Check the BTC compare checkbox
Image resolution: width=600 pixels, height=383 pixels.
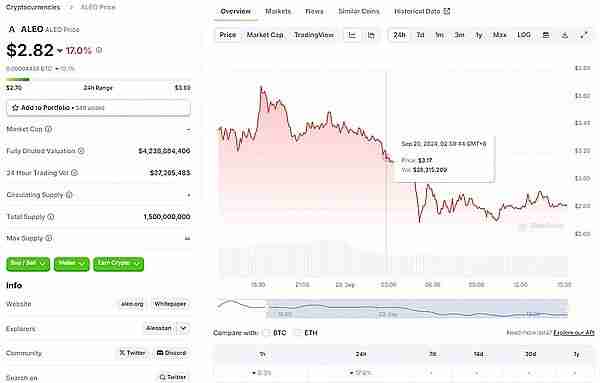[267, 333]
